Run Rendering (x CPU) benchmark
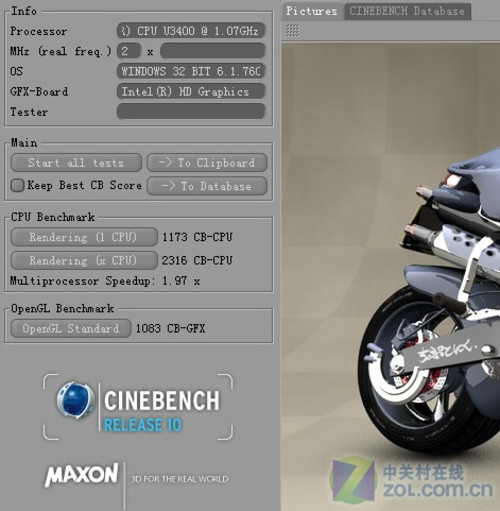 click(84, 260)
